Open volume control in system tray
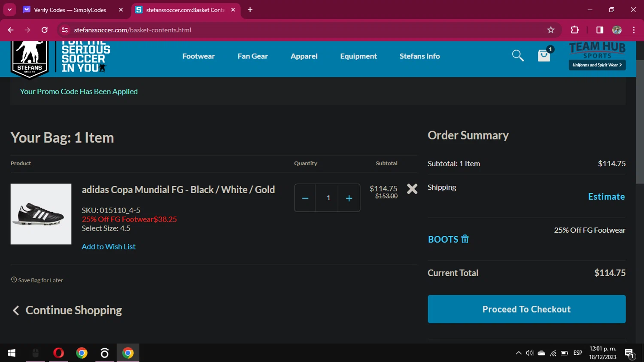This screenshot has height=362, width=644. (530, 353)
